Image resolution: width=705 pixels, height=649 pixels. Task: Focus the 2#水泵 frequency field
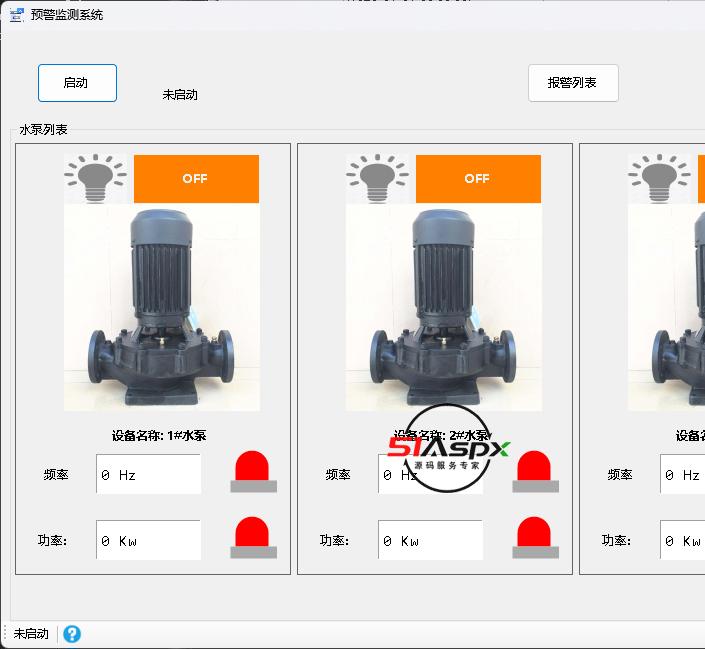(x=430, y=474)
